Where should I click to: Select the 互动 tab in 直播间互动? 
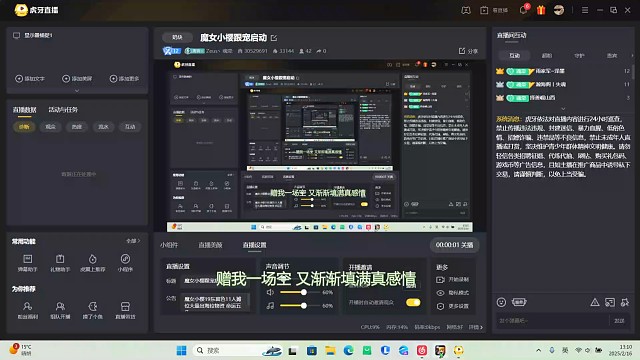[515, 56]
